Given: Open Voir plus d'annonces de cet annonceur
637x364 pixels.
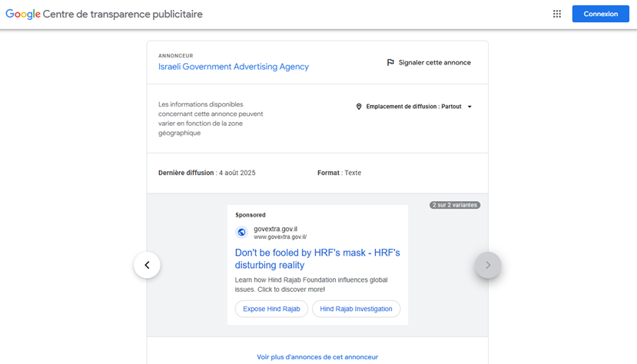Looking at the screenshot, I should pos(317,357).
